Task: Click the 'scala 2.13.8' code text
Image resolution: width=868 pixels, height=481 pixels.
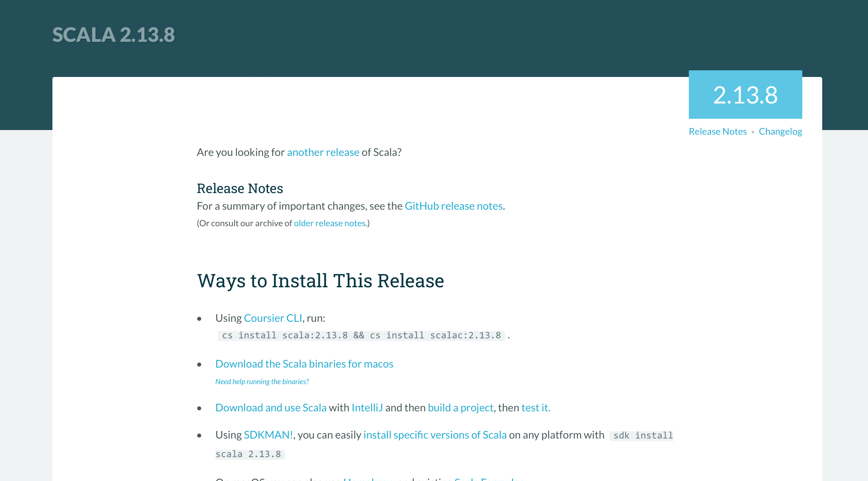Action: [250, 454]
